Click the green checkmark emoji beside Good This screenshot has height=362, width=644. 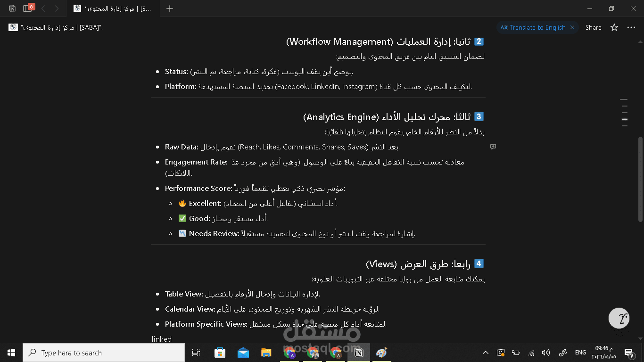182,219
